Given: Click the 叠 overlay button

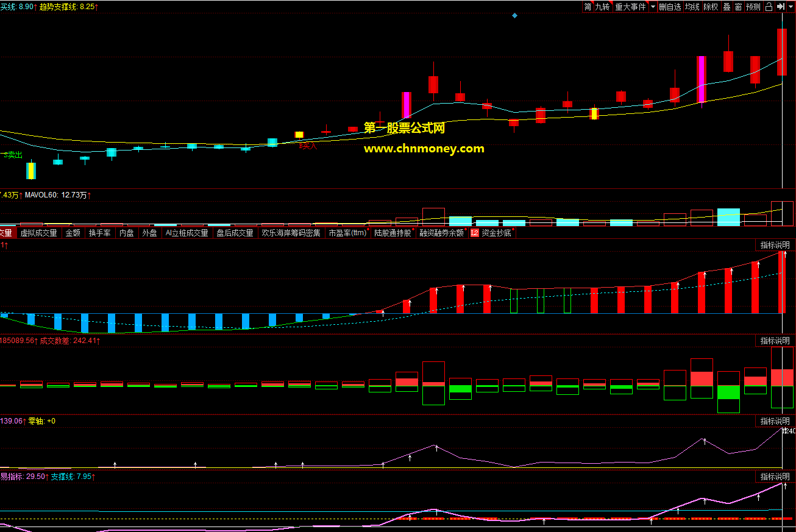Looking at the screenshot, I should (727, 7).
